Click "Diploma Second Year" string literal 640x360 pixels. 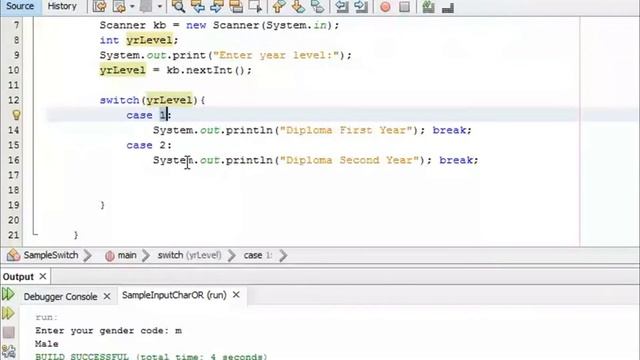pyautogui.click(x=349, y=160)
